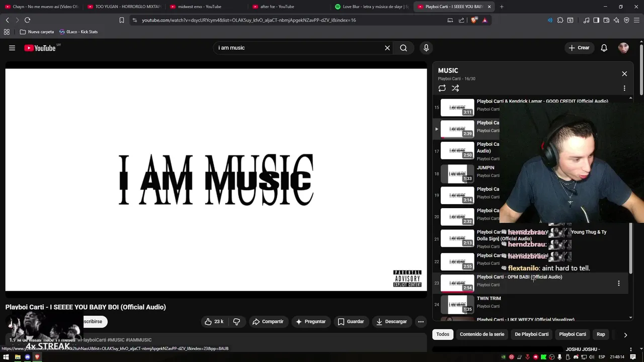Click the share page icon in address bar

tap(461, 20)
